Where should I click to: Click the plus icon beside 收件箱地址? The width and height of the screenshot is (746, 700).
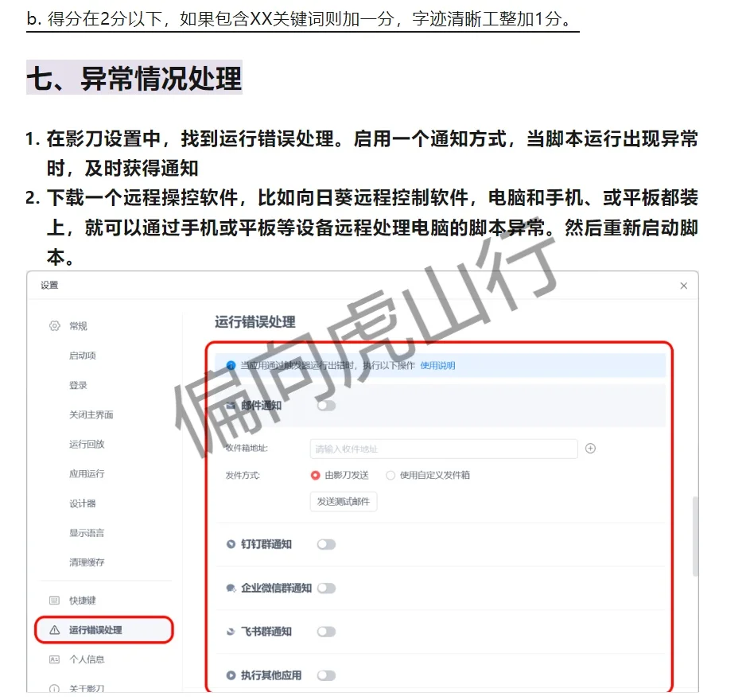(590, 449)
